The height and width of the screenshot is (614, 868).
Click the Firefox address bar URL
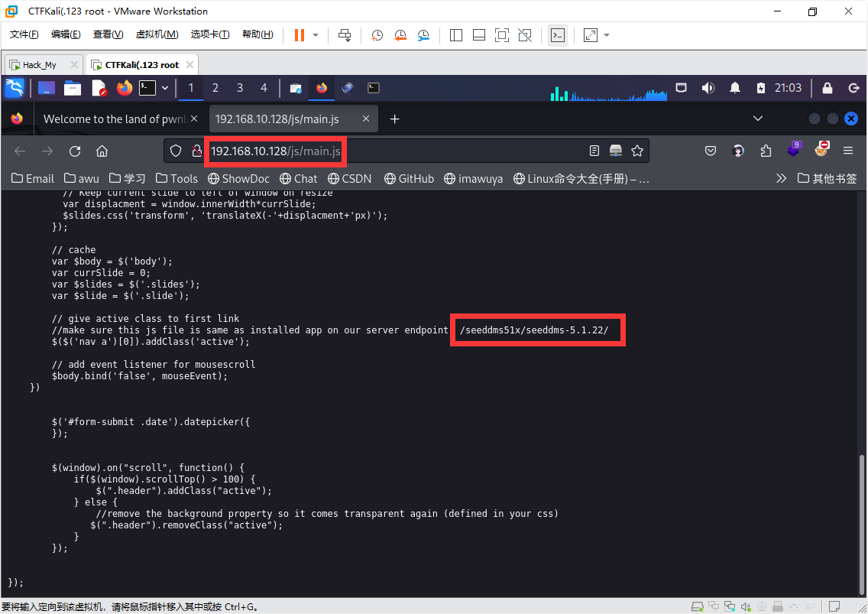[276, 151]
